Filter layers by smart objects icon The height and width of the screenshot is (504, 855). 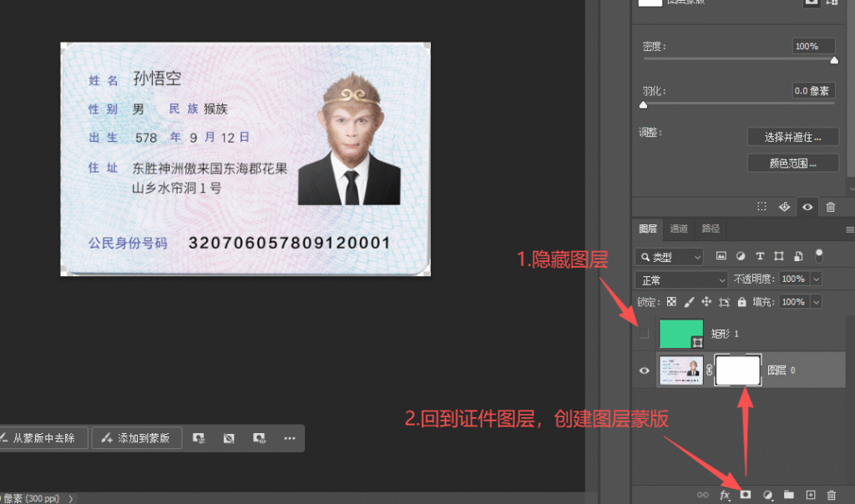798,256
